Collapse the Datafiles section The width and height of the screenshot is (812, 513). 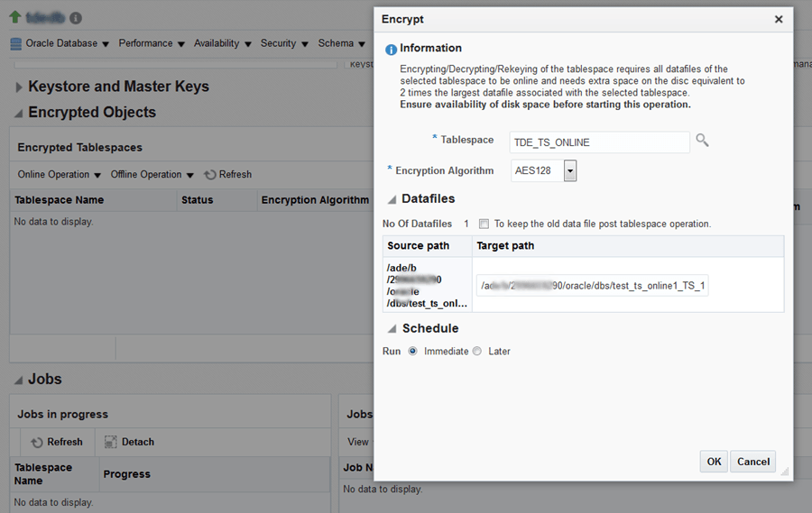(392, 199)
